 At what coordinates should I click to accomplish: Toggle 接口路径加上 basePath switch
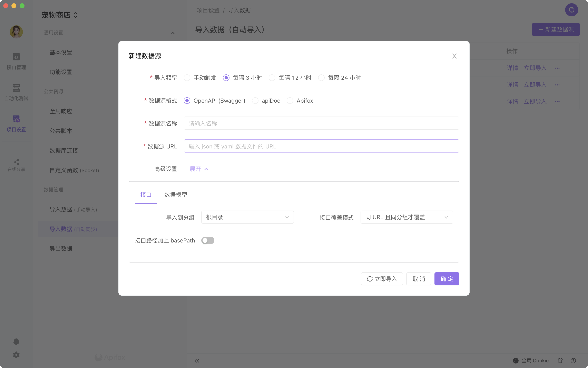[x=208, y=240]
